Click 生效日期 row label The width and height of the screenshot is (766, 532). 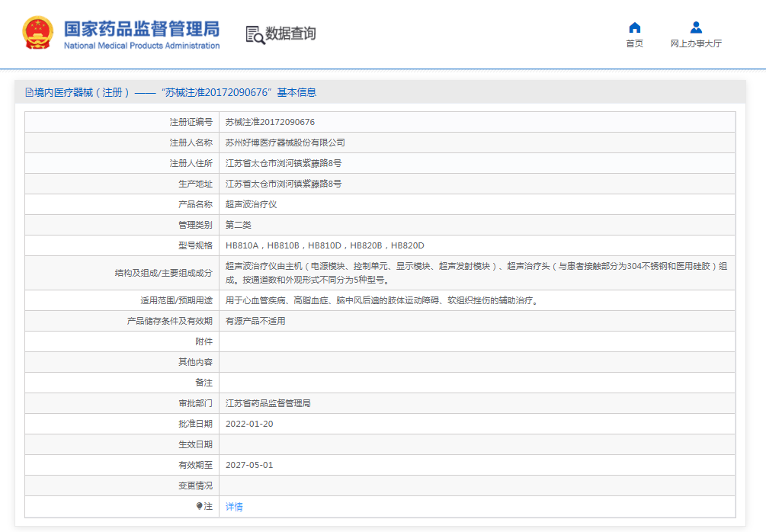(x=195, y=444)
